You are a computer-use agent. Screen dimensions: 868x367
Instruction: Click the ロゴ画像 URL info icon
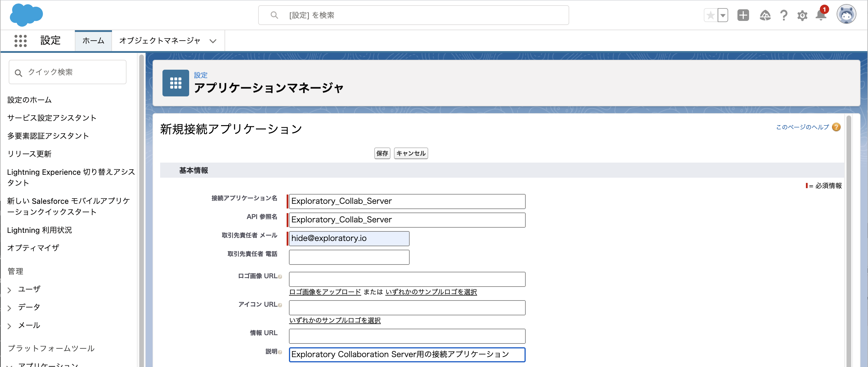(x=280, y=277)
